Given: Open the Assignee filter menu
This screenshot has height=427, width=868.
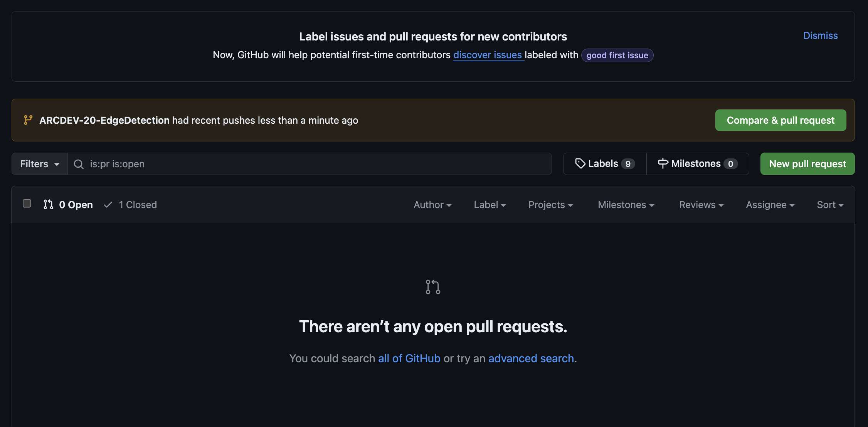Looking at the screenshot, I should [770, 205].
